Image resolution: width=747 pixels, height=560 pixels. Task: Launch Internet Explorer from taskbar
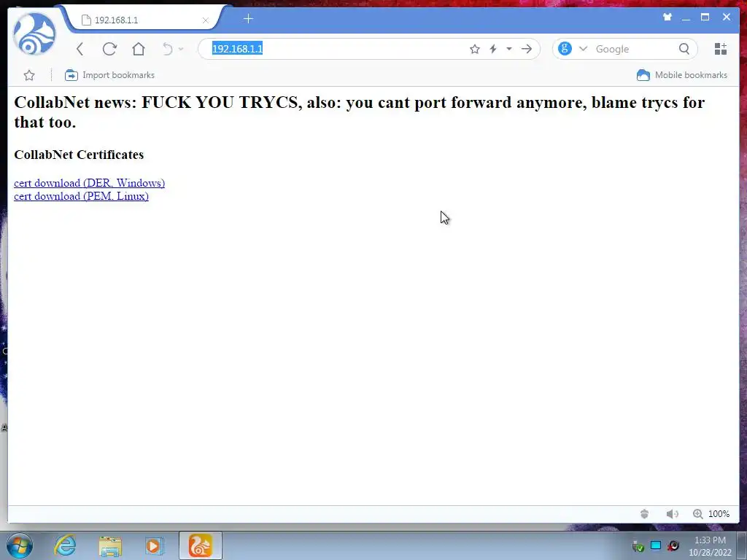pos(65,545)
